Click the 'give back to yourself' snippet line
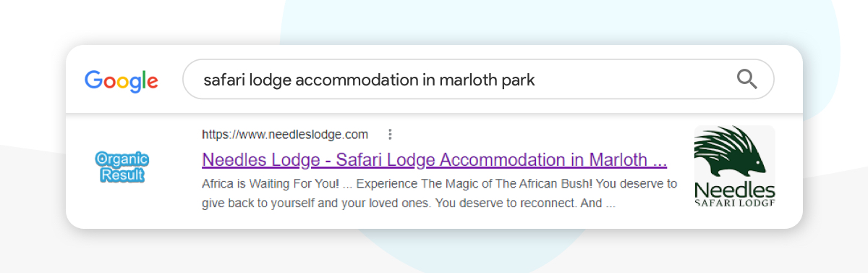868x273 pixels. point(409,203)
